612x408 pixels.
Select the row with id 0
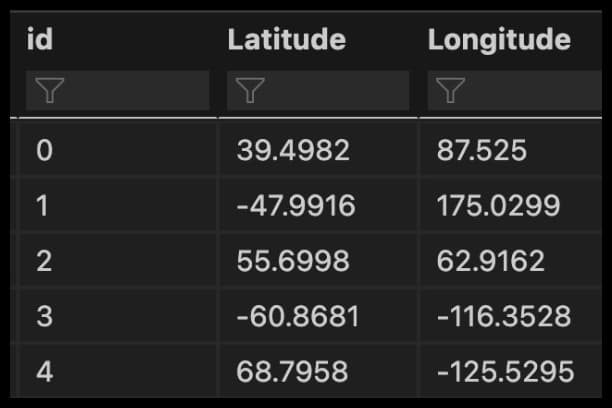[x=44, y=151]
